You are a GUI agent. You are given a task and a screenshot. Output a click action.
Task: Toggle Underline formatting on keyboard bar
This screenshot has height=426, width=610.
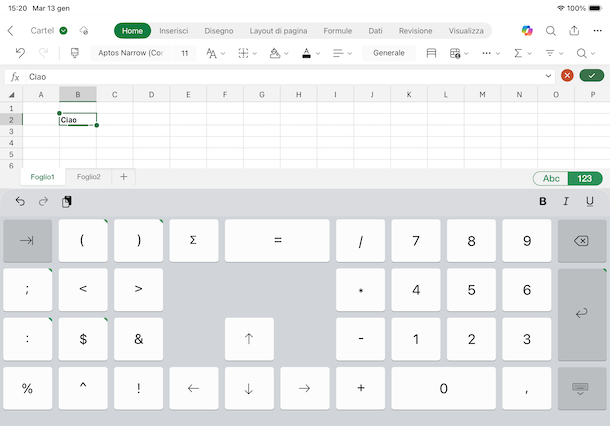tap(590, 201)
